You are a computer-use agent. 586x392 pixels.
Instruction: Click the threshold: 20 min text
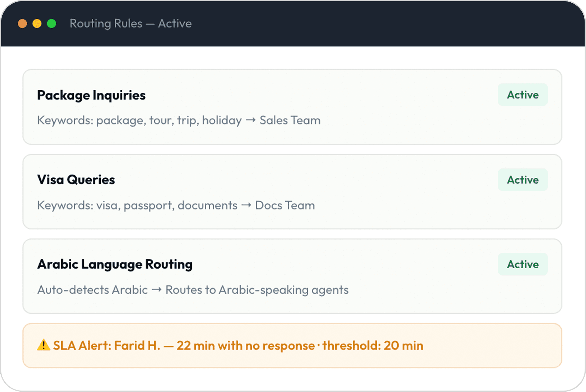coord(373,345)
